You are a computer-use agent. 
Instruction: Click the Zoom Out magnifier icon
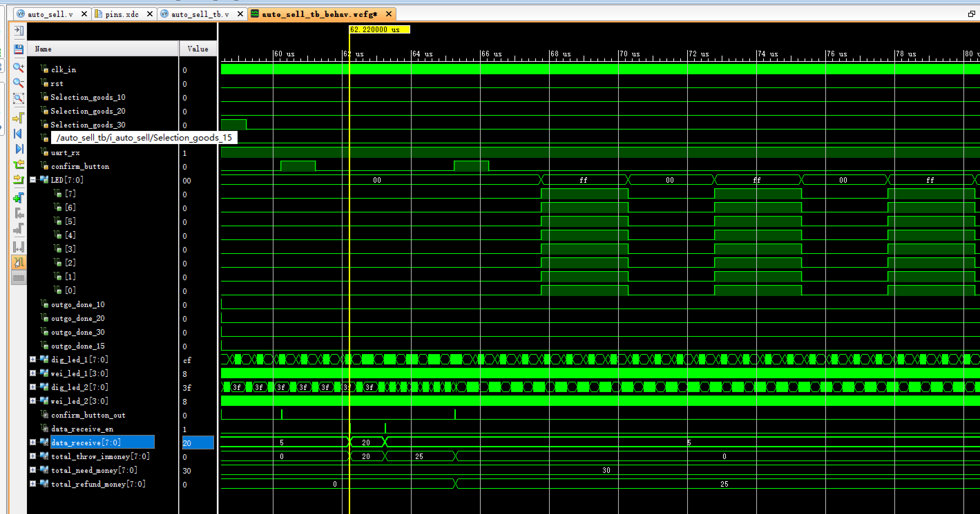(x=19, y=83)
